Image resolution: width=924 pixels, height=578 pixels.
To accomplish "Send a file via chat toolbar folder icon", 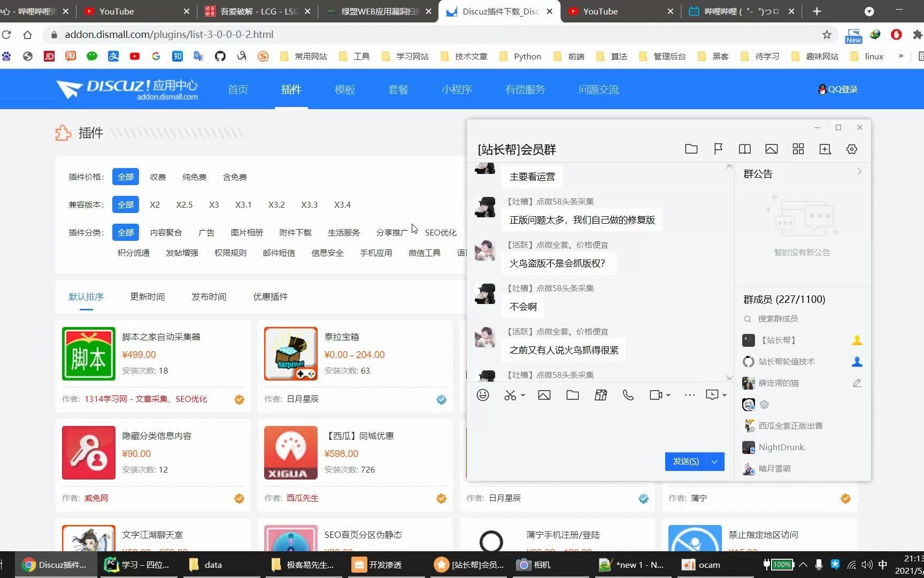I will point(573,395).
